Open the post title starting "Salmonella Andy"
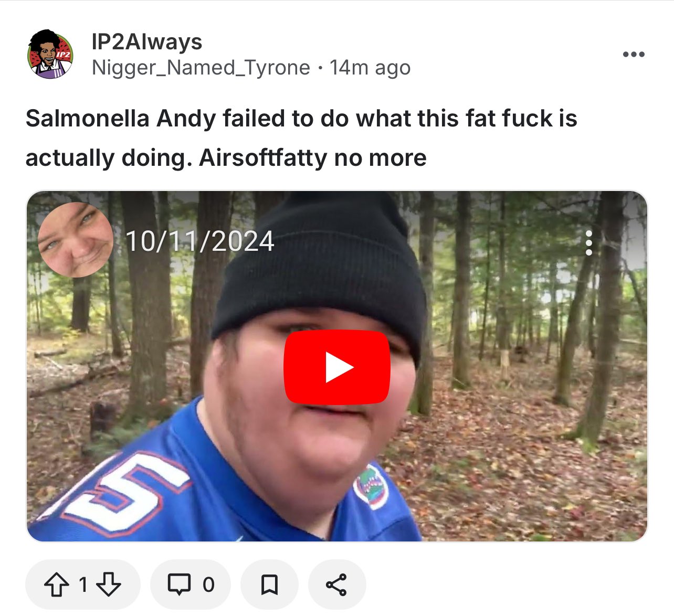The image size is (674, 616). 301,137
